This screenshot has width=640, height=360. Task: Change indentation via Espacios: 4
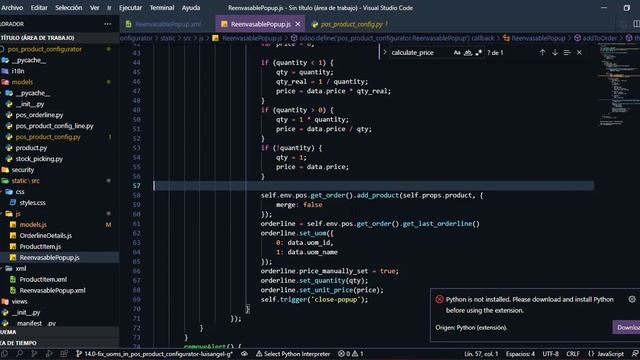(520, 354)
